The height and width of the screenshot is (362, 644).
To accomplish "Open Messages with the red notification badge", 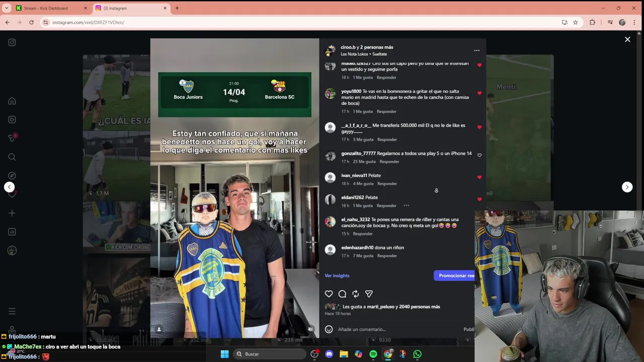I will [x=12, y=138].
